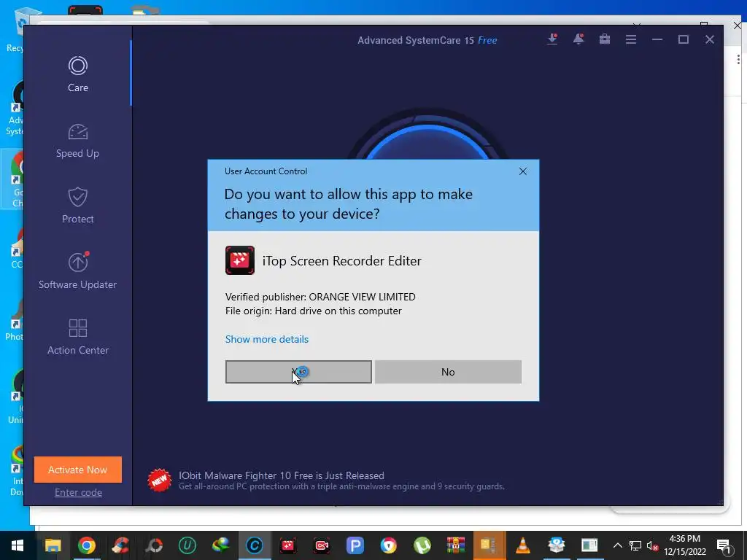
Task: Click the iTop Screen Recorder Editer icon
Action: click(x=239, y=260)
